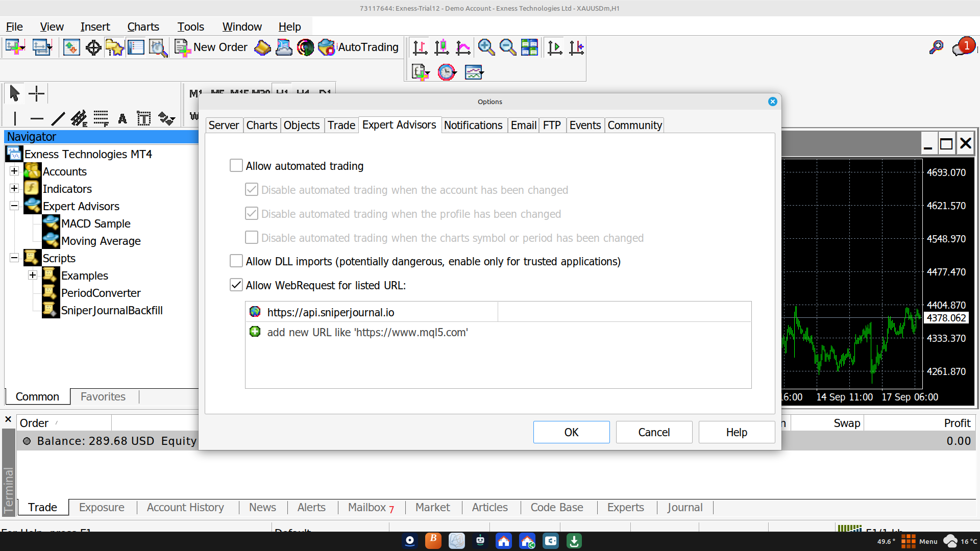The width and height of the screenshot is (980, 551).
Task: Toggle the Data Window crosshair-target icon
Action: coord(93,47)
